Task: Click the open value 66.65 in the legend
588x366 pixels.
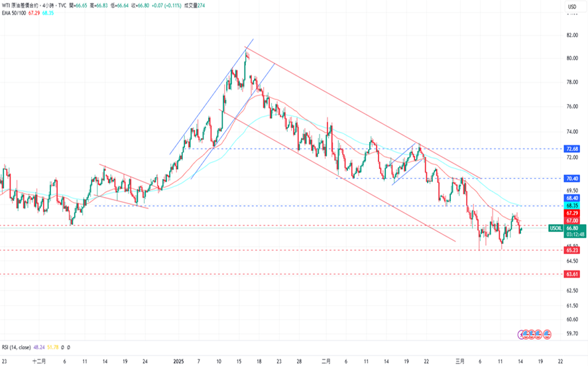Action: 81,5
